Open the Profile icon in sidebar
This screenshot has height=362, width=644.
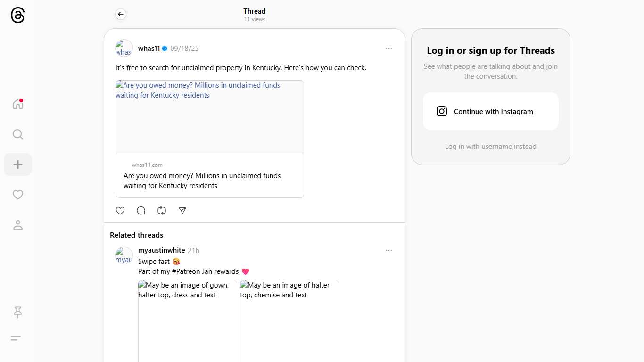[18, 225]
